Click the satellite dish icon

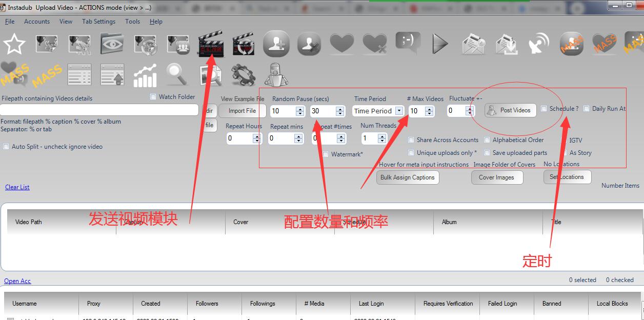(538, 45)
